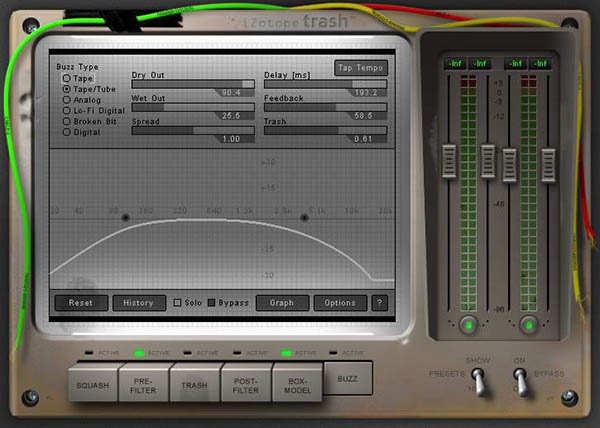Adjust the Trash amount slider

pyautogui.click(x=326, y=130)
